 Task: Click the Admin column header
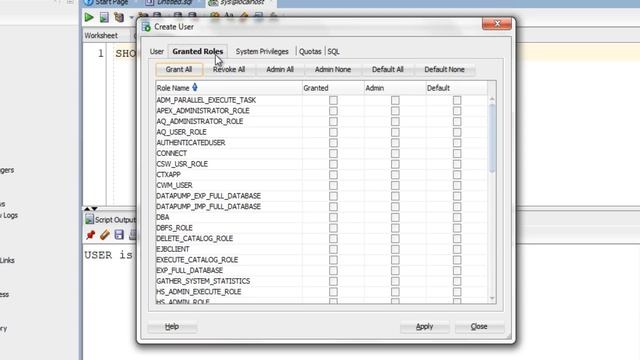coord(395,88)
